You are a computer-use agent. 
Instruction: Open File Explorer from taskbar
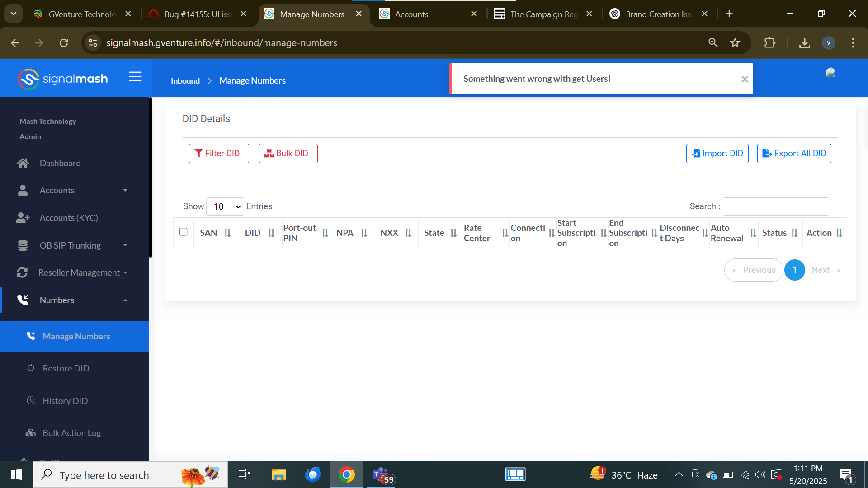[x=279, y=475]
